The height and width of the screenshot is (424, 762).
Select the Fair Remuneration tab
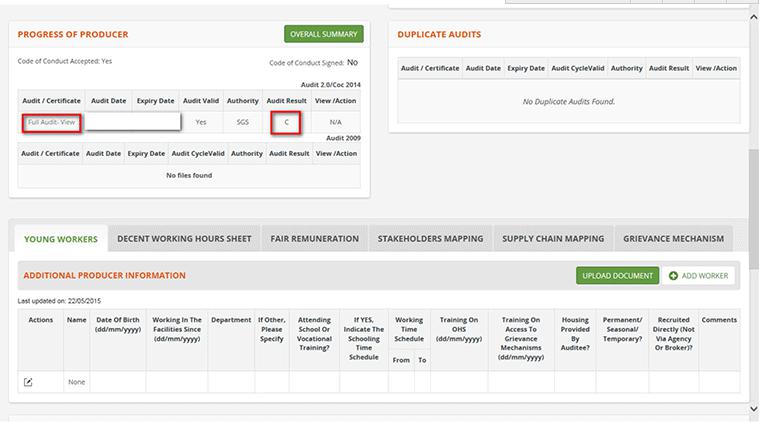(315, 239)
